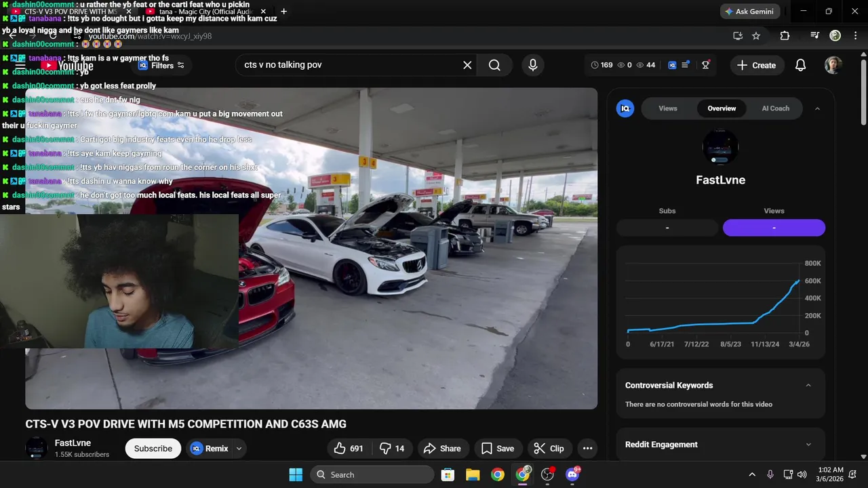The height and width of the screenshot is (488, 868).
Task: Select the vidIQ Overview tab
Action: pos(722,108)
